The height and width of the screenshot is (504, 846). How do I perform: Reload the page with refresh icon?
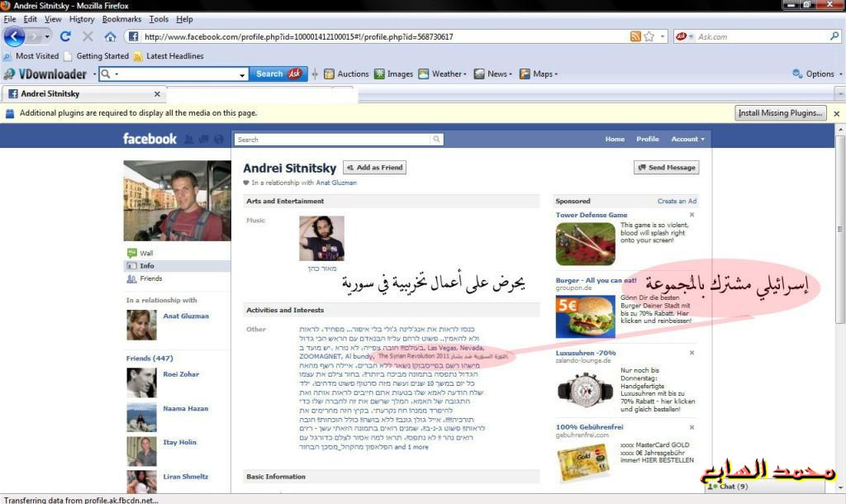click(x=66, y=36)
